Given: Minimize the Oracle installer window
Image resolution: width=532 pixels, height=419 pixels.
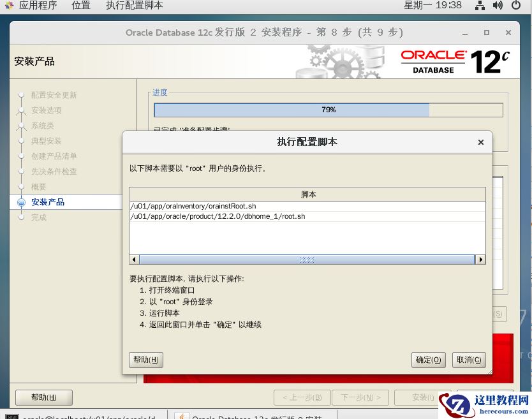Looking at the screenshot, I should pos(465,33).
